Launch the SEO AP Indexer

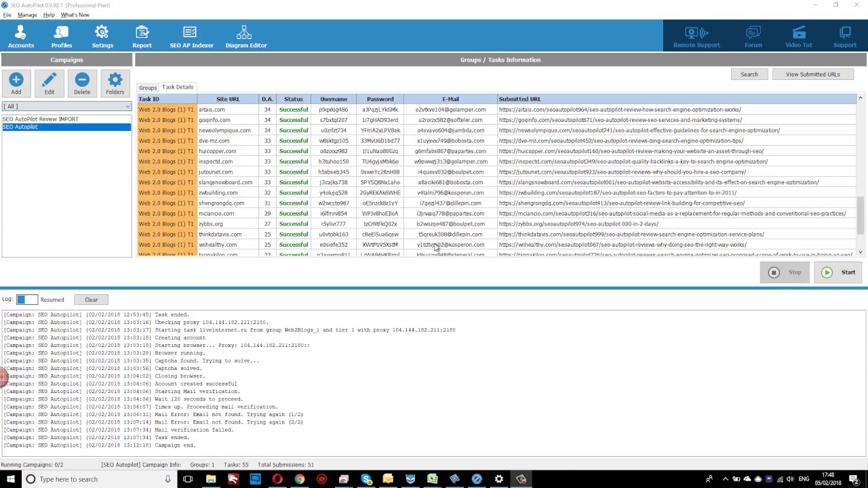coord(191,37)
